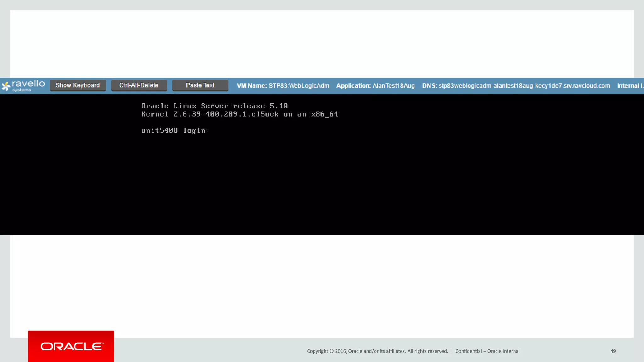The width and height of the screenshot is (644, 362).
Task: Click the Copyright 2016 Oracle footer text
Action: 377,351
